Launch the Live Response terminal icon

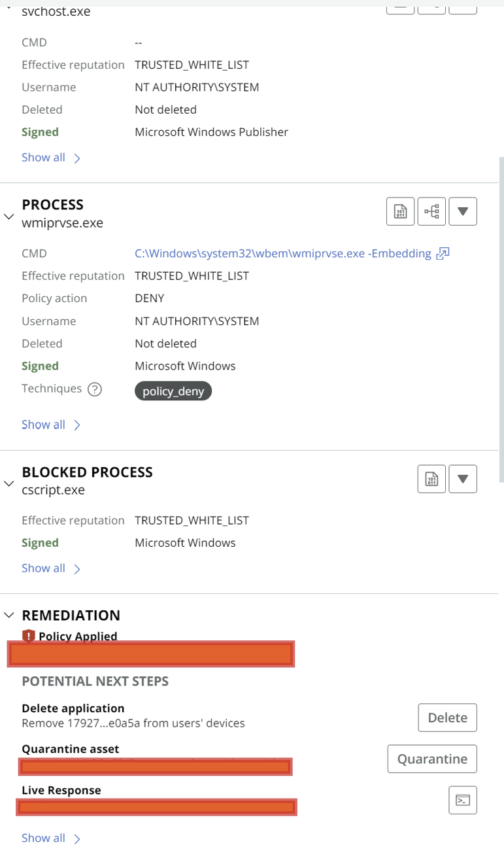(x=463, y=800)
